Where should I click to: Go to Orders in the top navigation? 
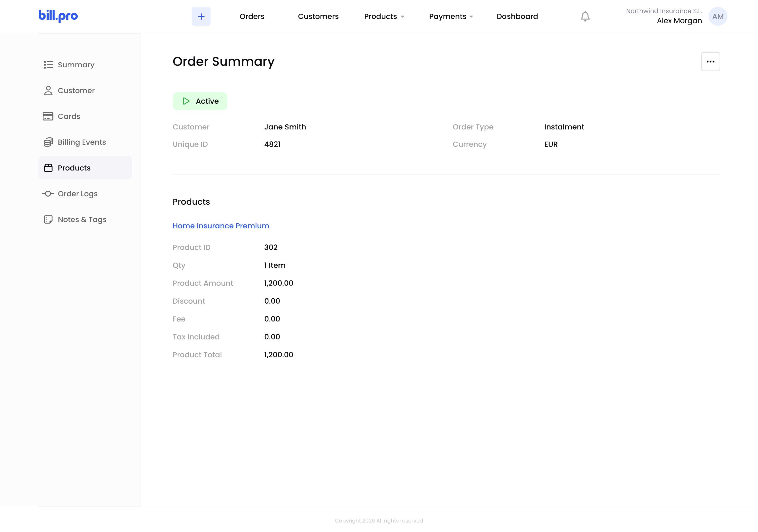252,16
